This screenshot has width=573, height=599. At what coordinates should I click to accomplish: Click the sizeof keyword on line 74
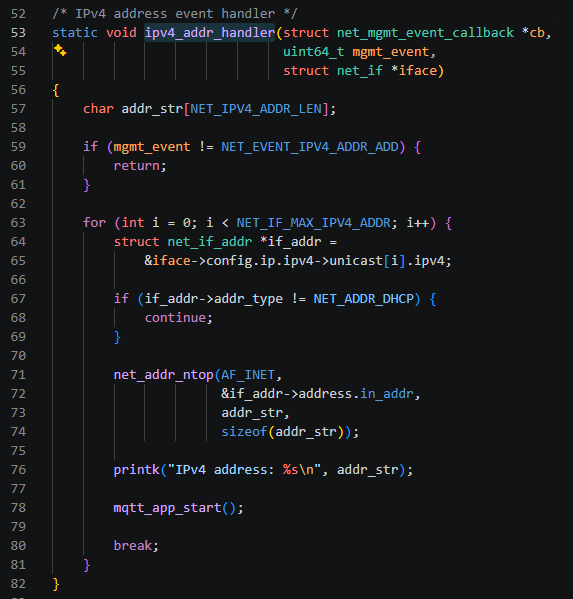pyautogui.click(x=244, y=432)
